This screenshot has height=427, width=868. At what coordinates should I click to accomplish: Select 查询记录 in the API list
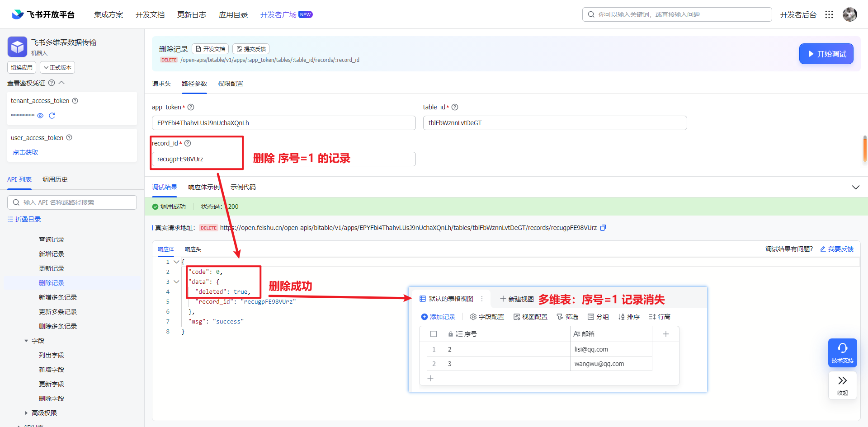click(x=52, y=239)
